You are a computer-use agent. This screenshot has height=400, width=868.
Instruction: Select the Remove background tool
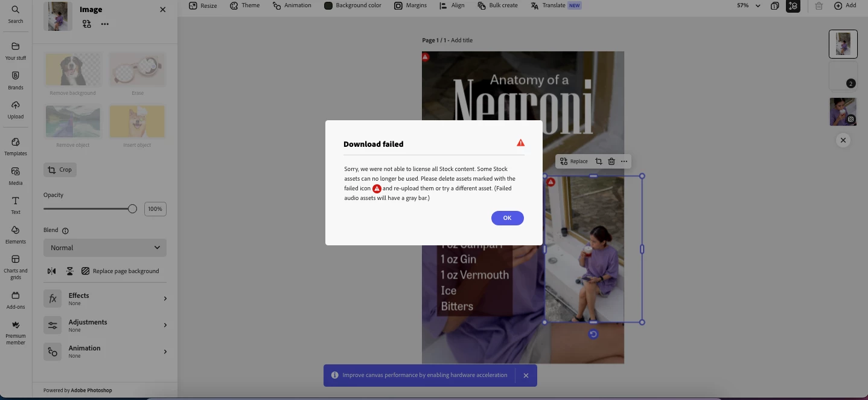click(x=73, y=74)
